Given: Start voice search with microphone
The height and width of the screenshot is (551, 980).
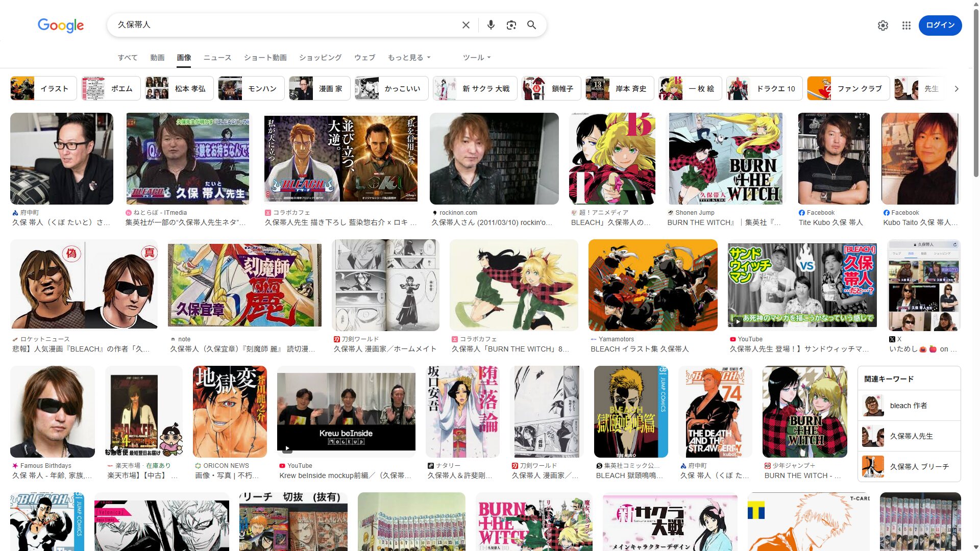Looking at the screenshot, I should click(491, 25).
